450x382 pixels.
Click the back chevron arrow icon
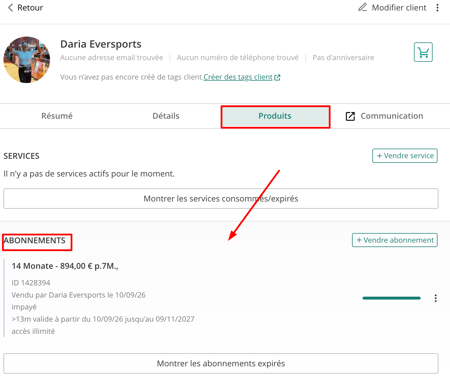10,8
